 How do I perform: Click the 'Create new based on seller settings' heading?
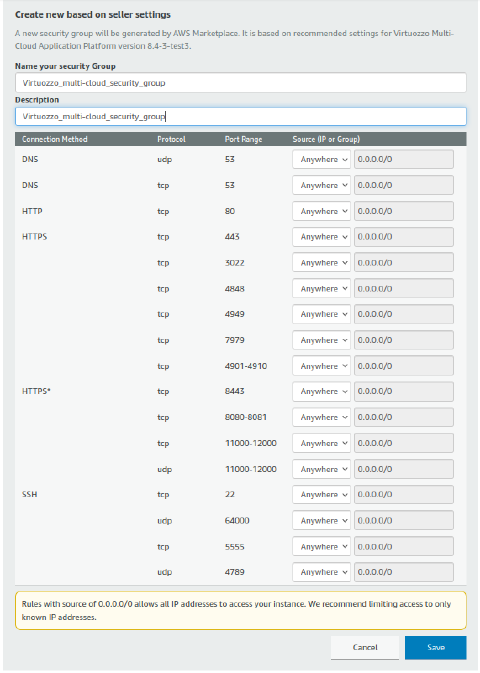point(93,15)
